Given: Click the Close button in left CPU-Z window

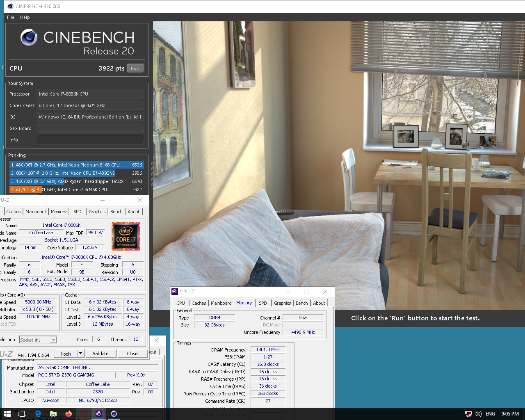Looking at the screenshot, I should pyautogui.click(x=132, y=354).
